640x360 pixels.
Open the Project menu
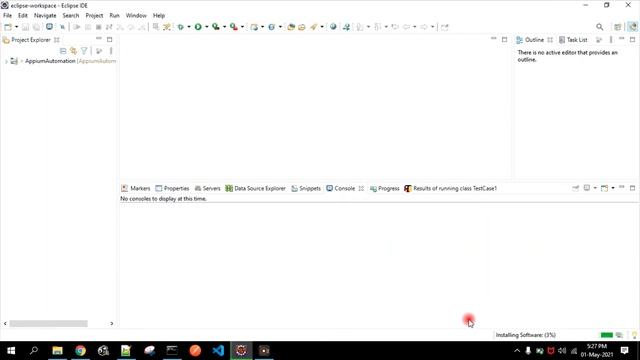tap(94, 16)
